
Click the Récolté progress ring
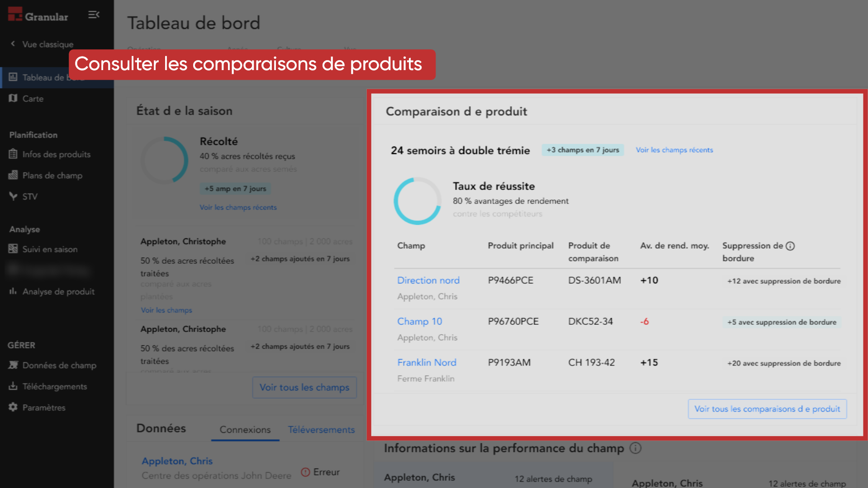coord(164,160)
